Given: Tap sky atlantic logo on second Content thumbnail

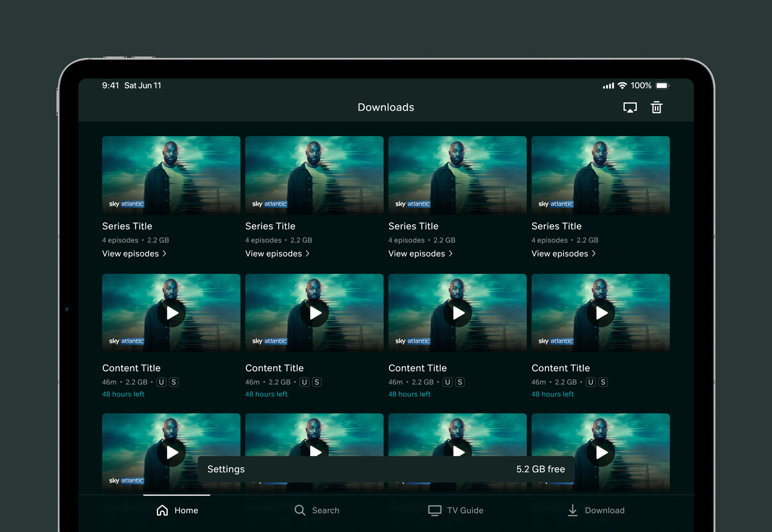Looking at the screenshot, I should point(269,341).
